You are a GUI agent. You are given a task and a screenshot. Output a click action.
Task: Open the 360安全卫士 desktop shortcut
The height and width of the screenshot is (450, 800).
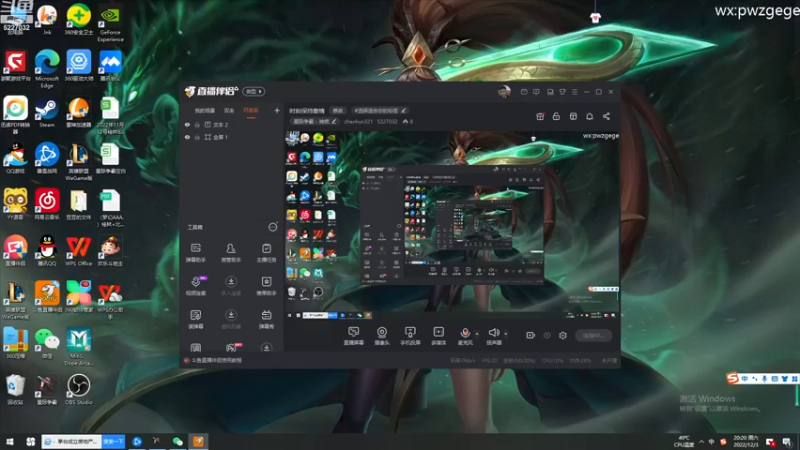(x=79, y=19)
